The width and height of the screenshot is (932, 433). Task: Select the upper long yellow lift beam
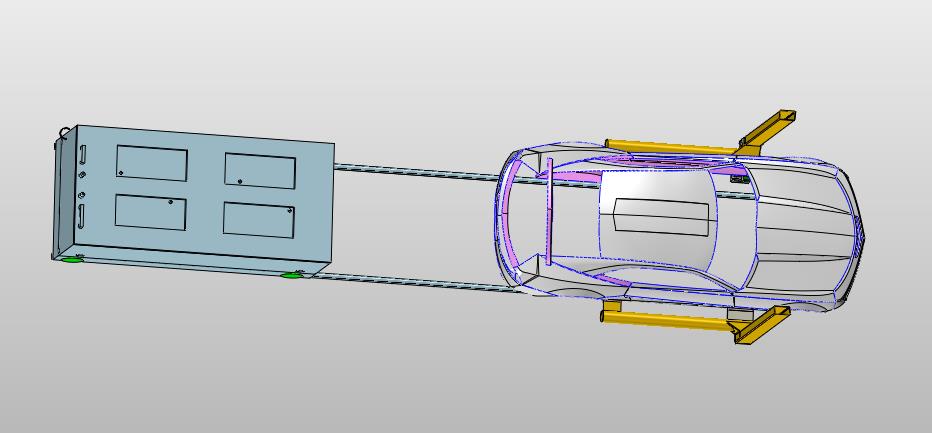tap(672, 147)
